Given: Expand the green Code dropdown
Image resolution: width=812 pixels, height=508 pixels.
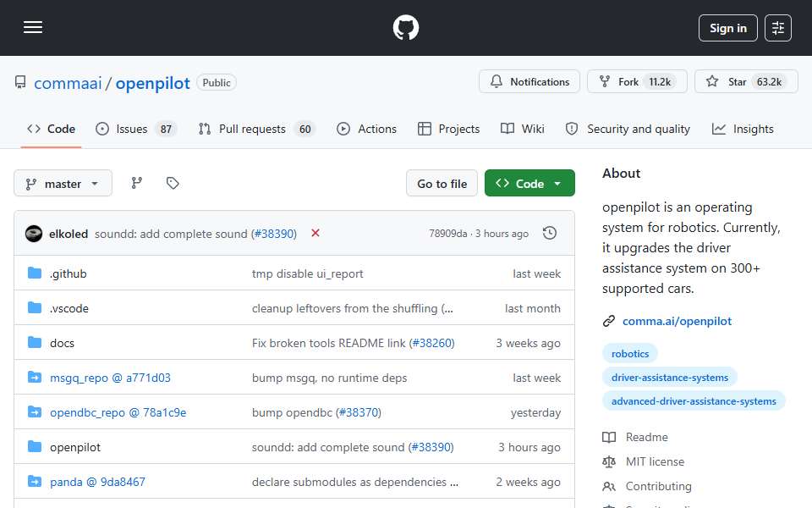Looking at the screenshot, I should click(x=529, y=184).
